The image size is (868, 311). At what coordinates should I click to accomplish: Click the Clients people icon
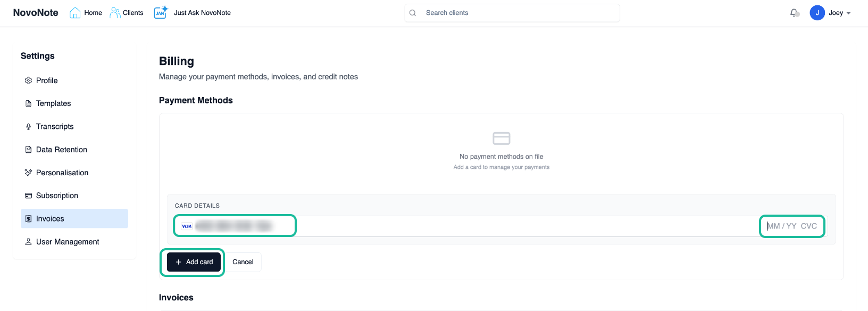115,13
